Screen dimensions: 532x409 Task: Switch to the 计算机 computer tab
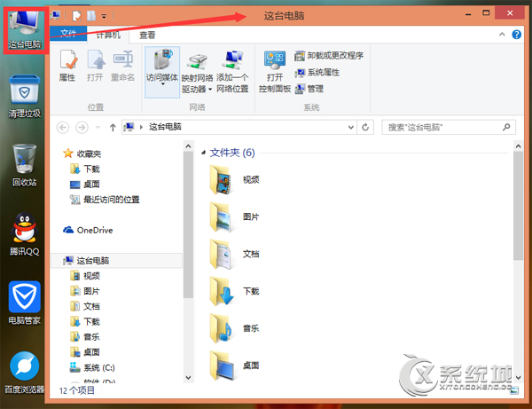pos(108,35)
